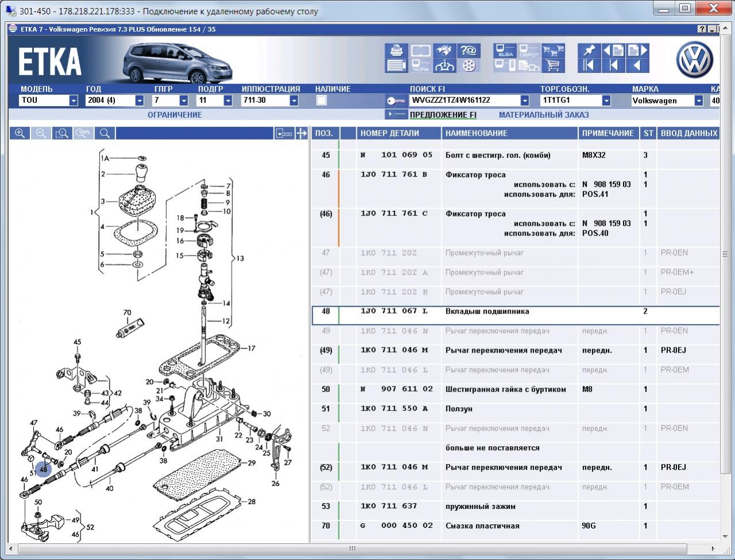Click the printer icon in the toolbar
Screen dimensions: 735x560
click(x=397, y=51)
